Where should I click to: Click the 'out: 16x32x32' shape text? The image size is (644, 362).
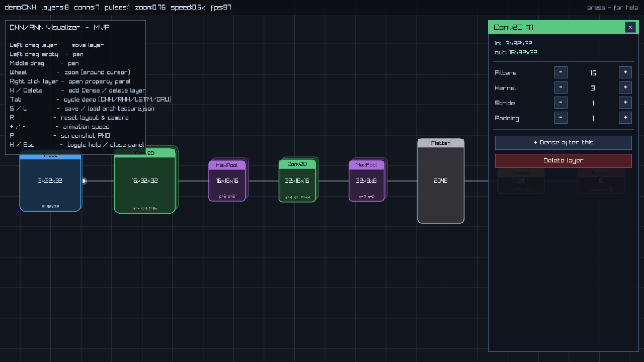(516, 52)
